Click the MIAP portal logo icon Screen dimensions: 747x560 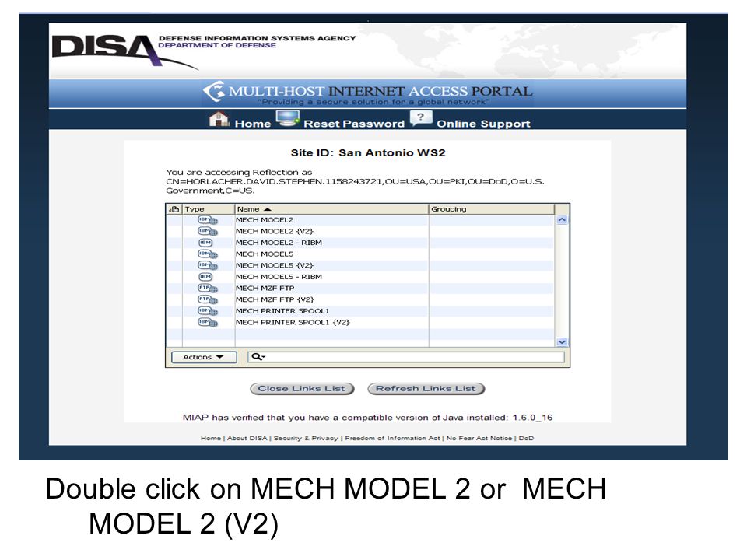click(x=214, y=92)
